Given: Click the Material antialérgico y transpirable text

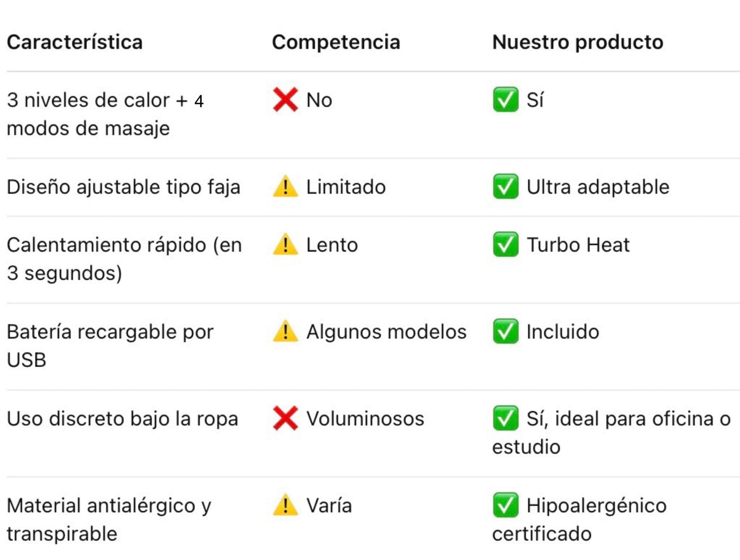Looking at the screenshot, I should (109, 520).
